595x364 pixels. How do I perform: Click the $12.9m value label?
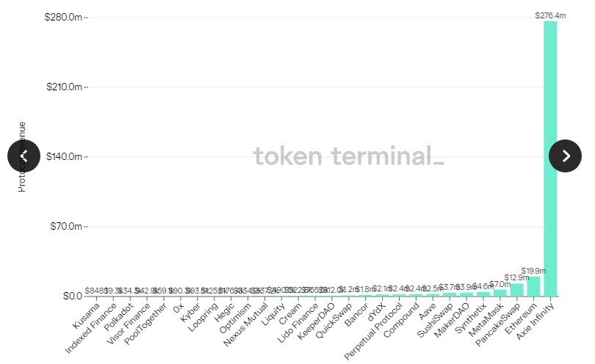516,277
